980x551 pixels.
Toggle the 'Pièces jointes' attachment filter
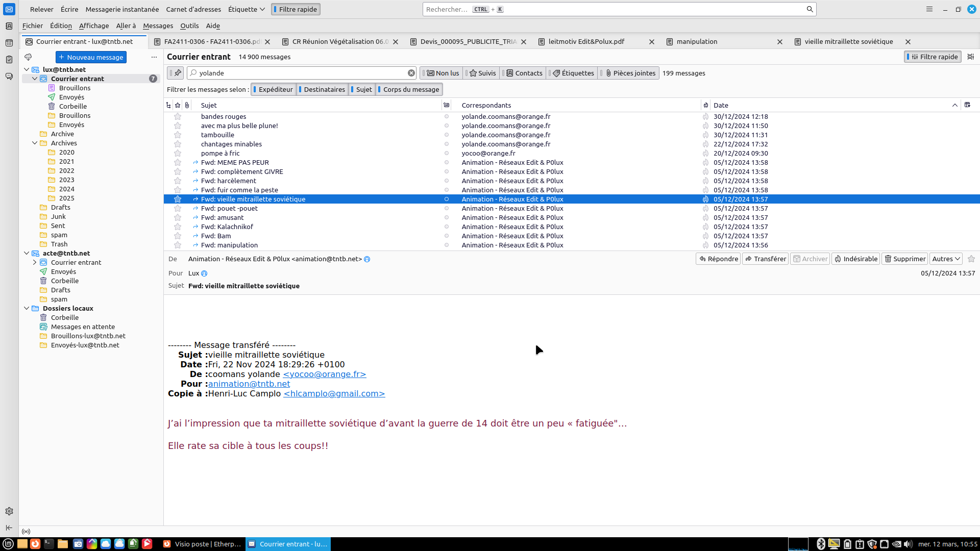pos(630,73)
